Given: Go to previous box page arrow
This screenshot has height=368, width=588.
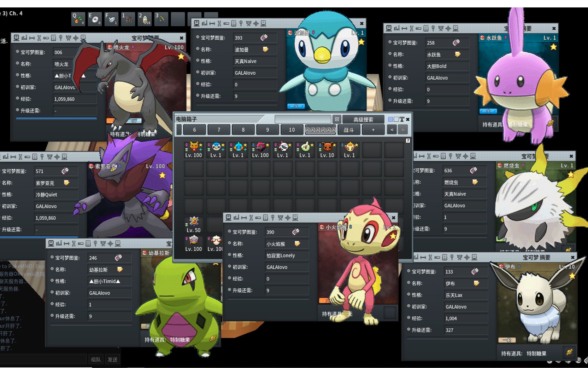Looking at the screenshot, I should (392, 130).
